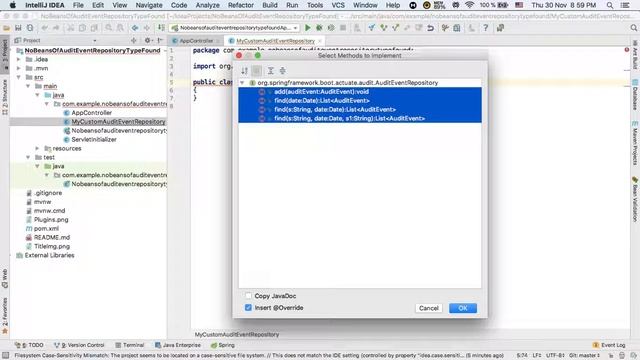Click the Synchronize toolbar icon
The width and height of the screenshot is (640, 360).
pyautogui.click(x=30, y=28)
